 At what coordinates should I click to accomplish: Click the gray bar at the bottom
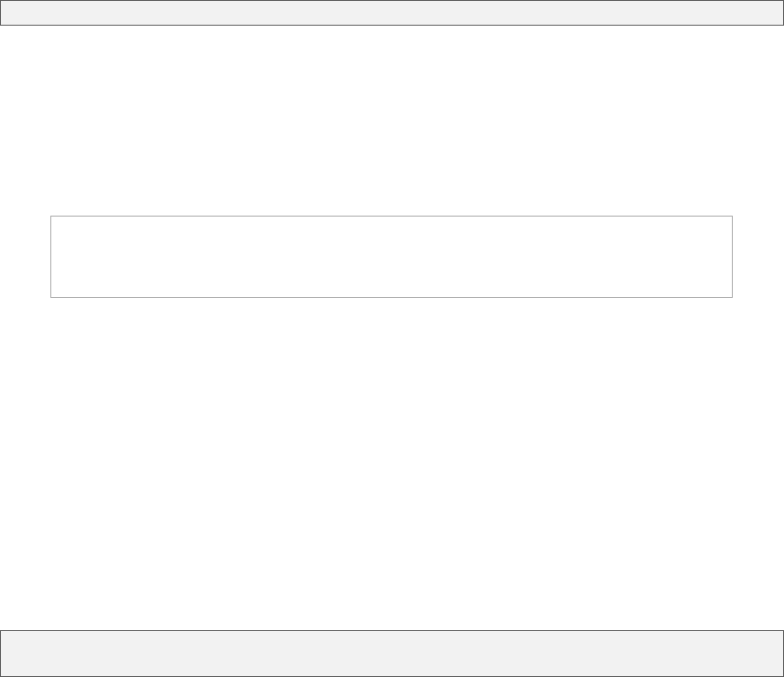point(392,653)
